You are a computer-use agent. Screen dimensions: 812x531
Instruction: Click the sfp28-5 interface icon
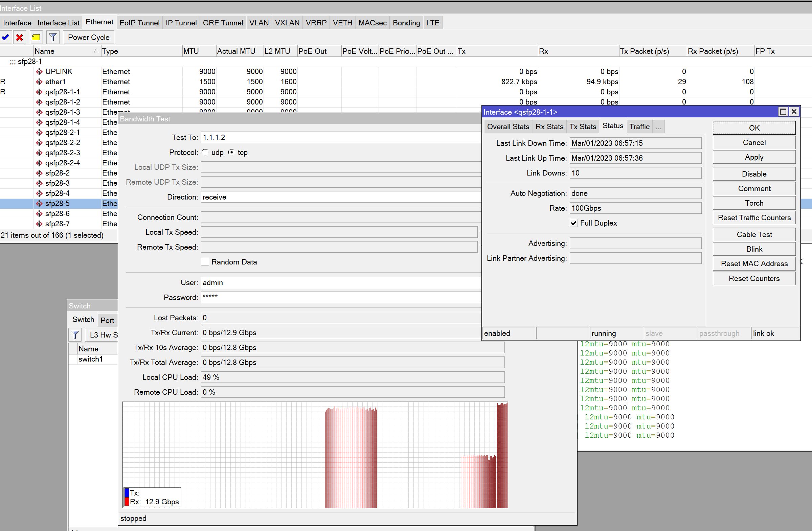coord(39,204)
